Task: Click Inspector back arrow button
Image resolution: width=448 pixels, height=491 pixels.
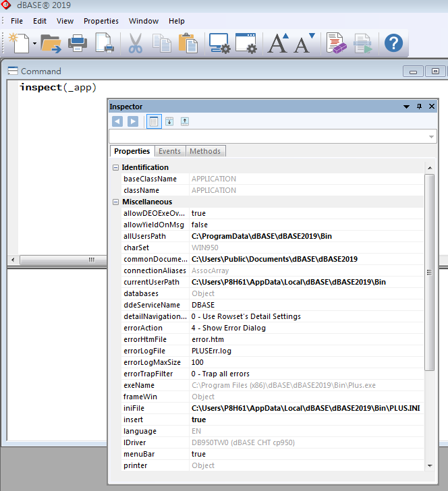Action: click(117, 121)
